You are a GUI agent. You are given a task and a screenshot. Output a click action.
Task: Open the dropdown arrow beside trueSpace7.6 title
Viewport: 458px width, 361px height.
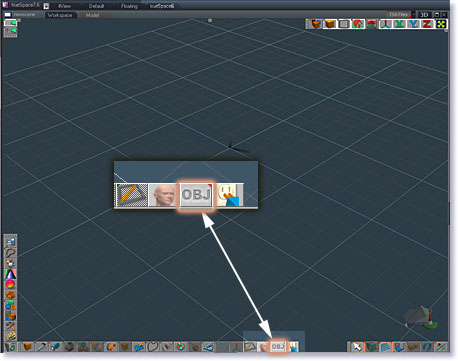46,6
